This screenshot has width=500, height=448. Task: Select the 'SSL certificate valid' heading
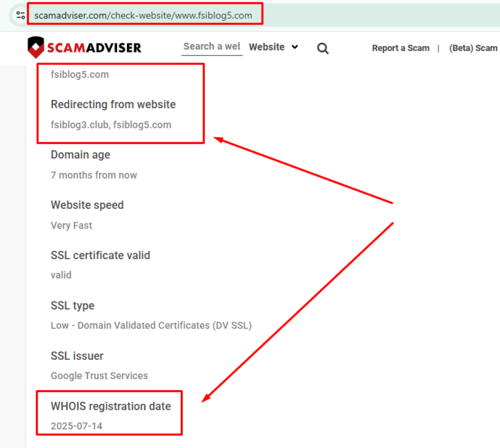(101, 255)
